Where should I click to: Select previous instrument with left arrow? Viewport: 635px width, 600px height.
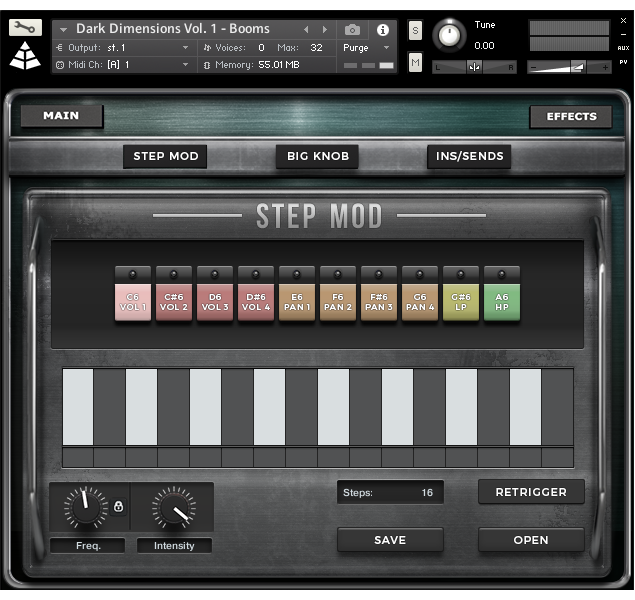[x=307, y=30]
